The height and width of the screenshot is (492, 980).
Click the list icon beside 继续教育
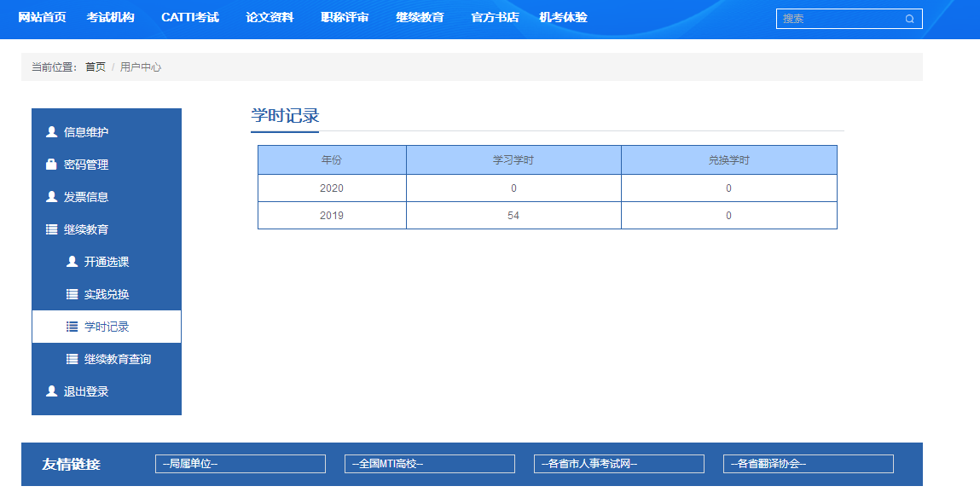(51, 229)
